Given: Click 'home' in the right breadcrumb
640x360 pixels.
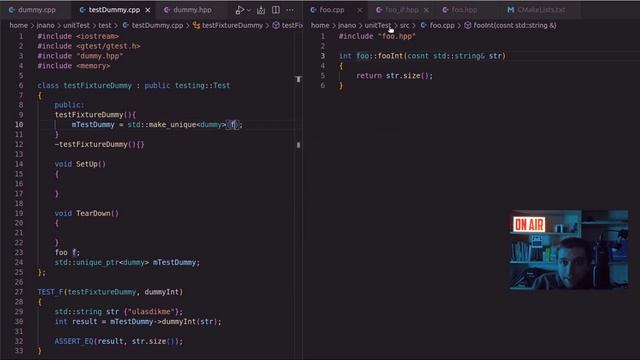Looking at the screenshot, I should [x=320, y=25].
